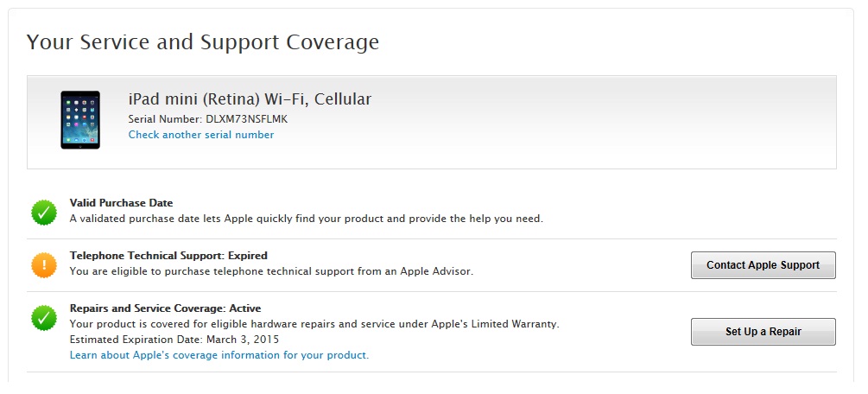Click the Repairs and Service Coverage: Active heading
Image resolution: width=868 pixels, height=394 pixels.
pyautogui.click(x=165, y=308)
